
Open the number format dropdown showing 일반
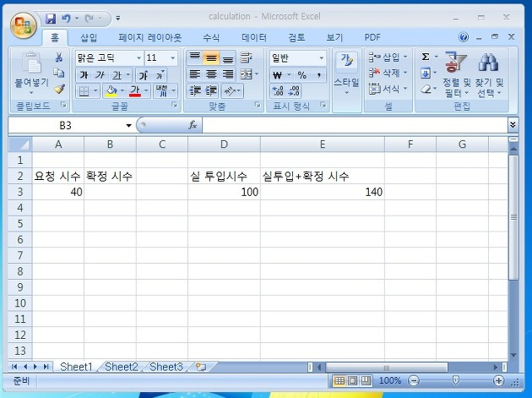click(x=321, y=58)
